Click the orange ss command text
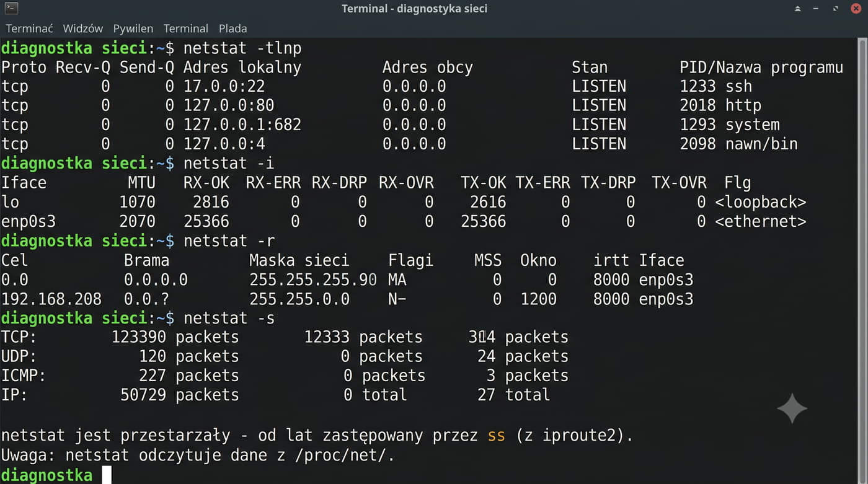Image resolution: width=868 pixels, height=484 pixels. [496, 436]
